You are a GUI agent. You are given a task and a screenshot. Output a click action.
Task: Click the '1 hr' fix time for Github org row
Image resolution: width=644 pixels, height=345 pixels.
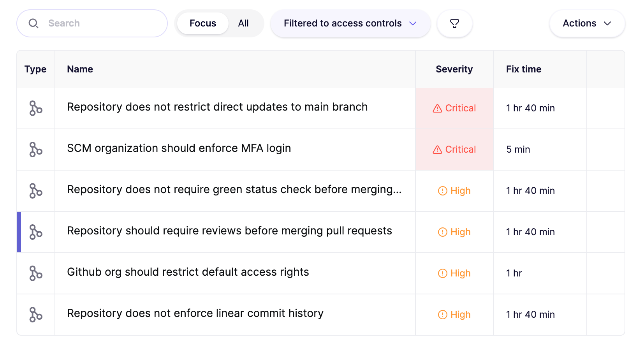coord(514,273)
